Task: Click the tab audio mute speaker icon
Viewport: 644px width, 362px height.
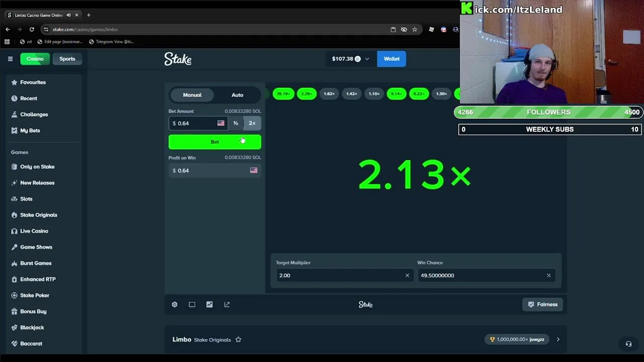Action: coord(69,15)
